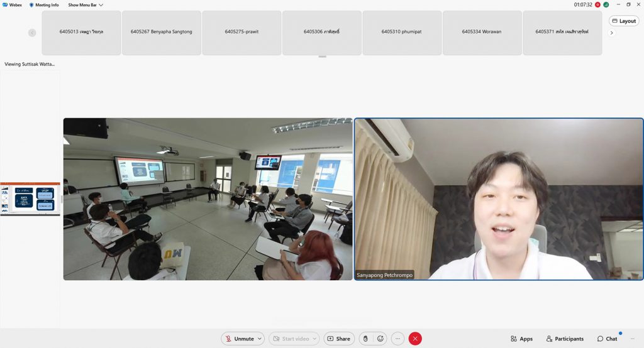644x348 pixels.
Task: Click the Start video button
Action: (291, 339)
